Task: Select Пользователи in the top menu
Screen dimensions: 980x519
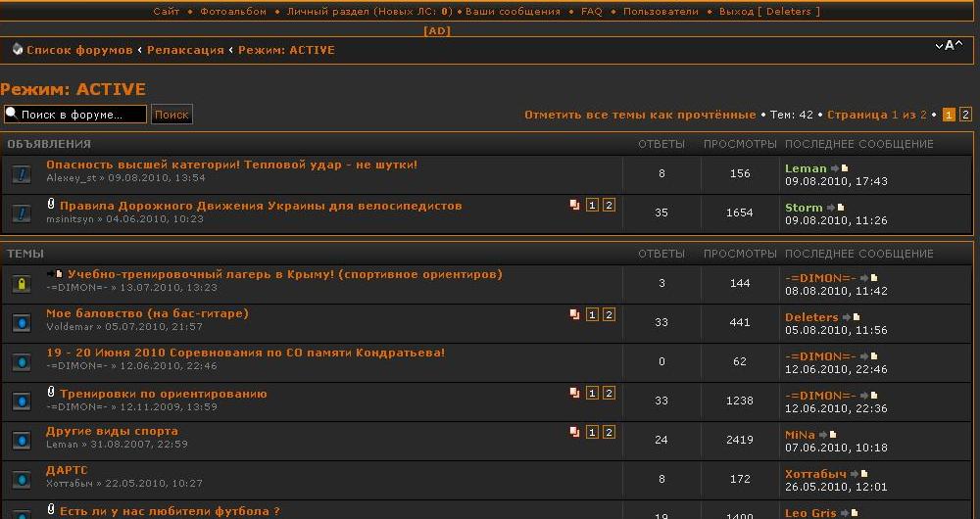Action: click(x=661, y=12)
